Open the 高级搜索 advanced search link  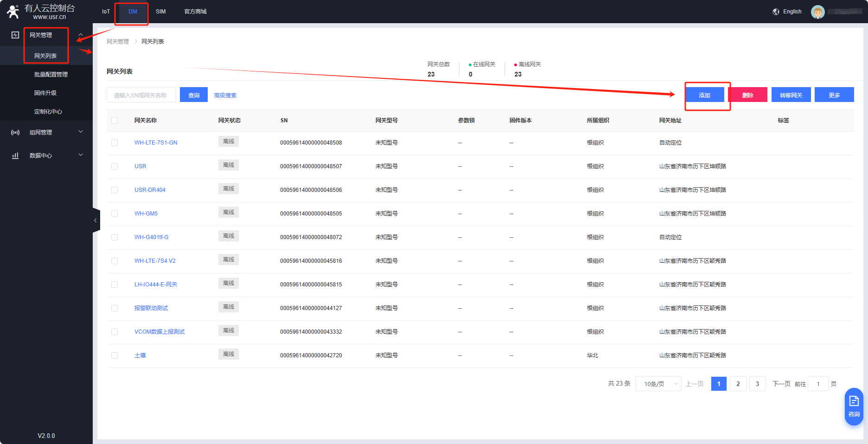[x=225, y=95]
